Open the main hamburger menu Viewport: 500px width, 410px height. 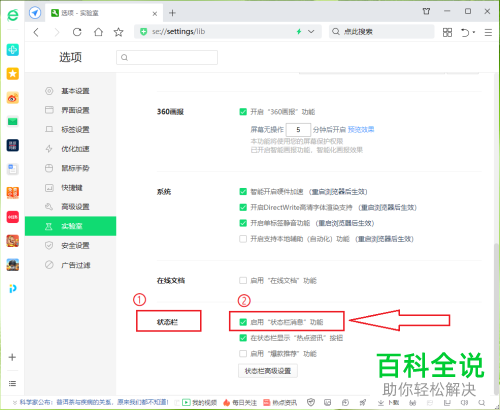coord(488,32)
